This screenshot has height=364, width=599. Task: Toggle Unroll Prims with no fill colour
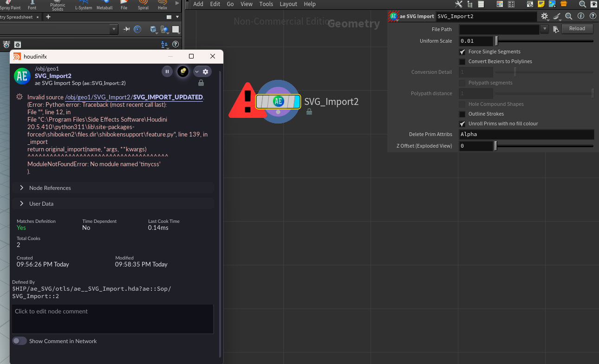pyautogui.click(x=462, y=124)
